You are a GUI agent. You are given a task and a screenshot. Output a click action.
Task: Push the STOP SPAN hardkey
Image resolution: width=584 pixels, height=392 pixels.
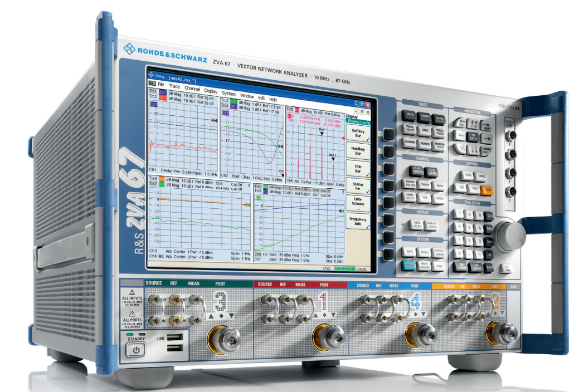coord(432,171)
